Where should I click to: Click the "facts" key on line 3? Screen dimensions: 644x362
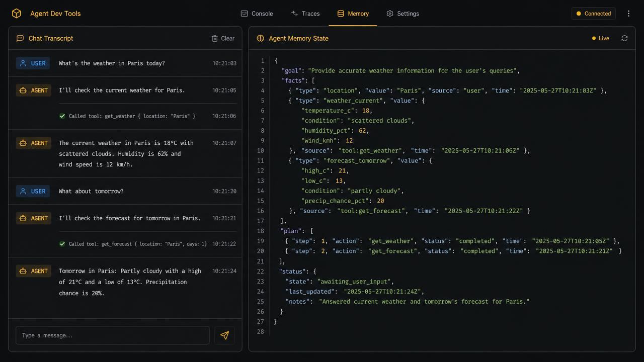tap(293, 80)
